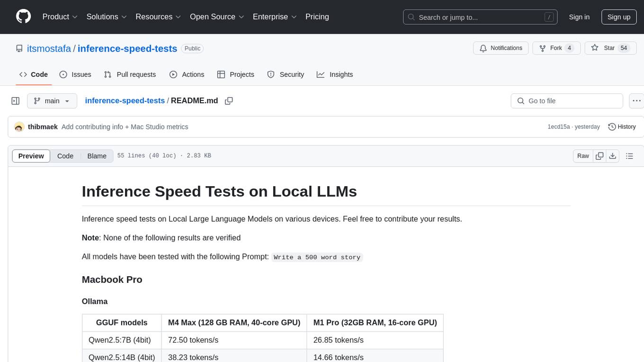This screenshot has width=644, height=362.
Task: Open the Pricing page
Action: point(317,17)
